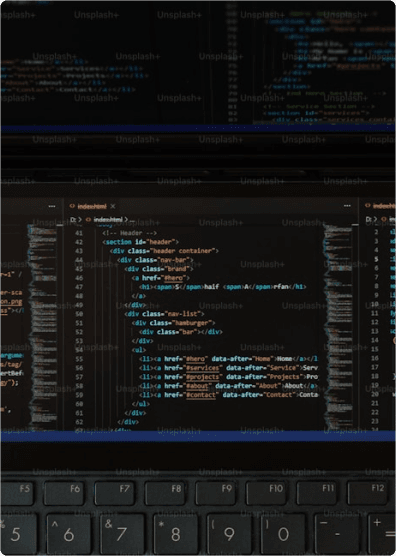Click the closing ul tag on line 60
Image resolution: width=396 pixels, height=556 pixels.
click(x=140, y=404)
